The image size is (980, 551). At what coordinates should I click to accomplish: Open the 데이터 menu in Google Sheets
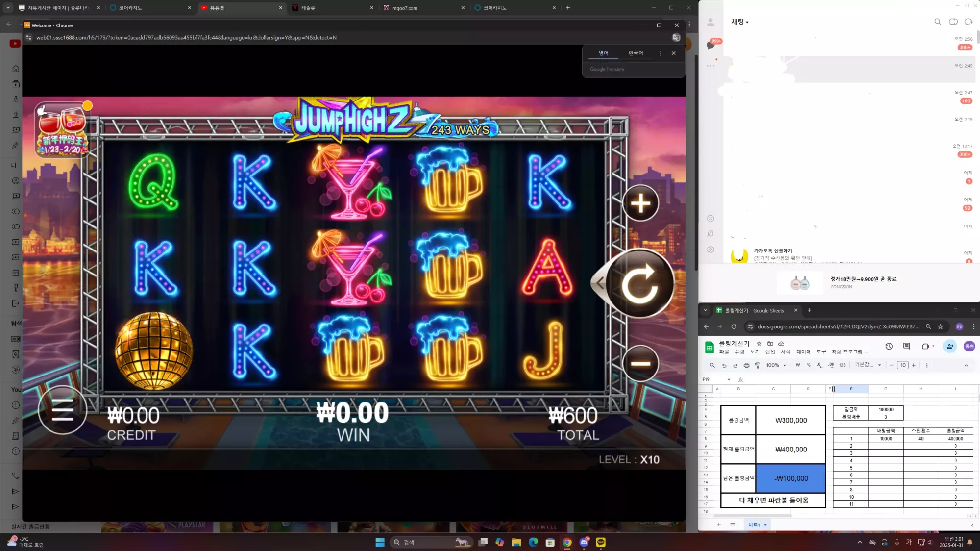coord(803,352)
